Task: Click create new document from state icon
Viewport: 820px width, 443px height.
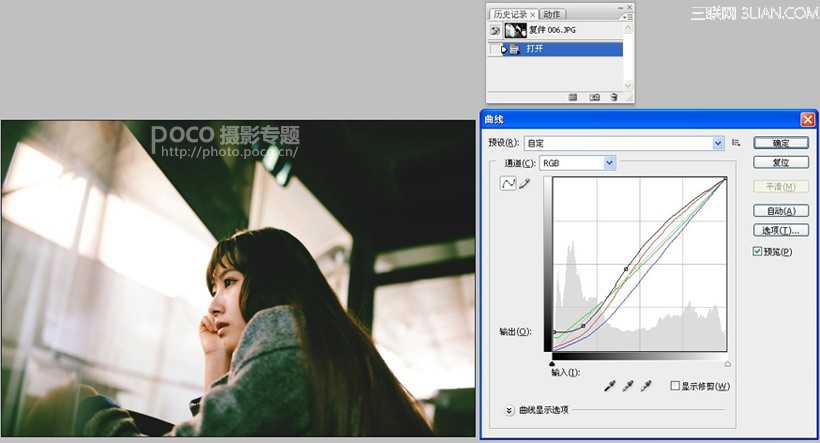Action: [x=573, y=97]
